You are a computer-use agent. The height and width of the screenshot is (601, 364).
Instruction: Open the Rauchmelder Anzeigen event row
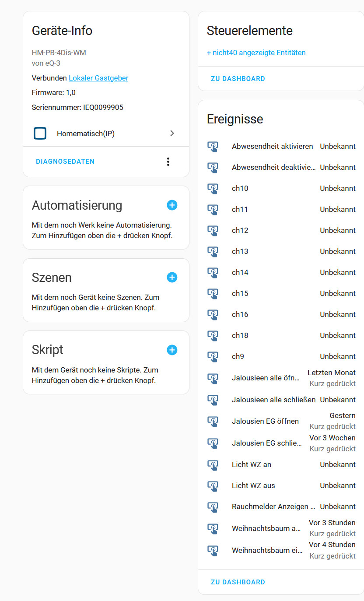[x=273, y=507]
